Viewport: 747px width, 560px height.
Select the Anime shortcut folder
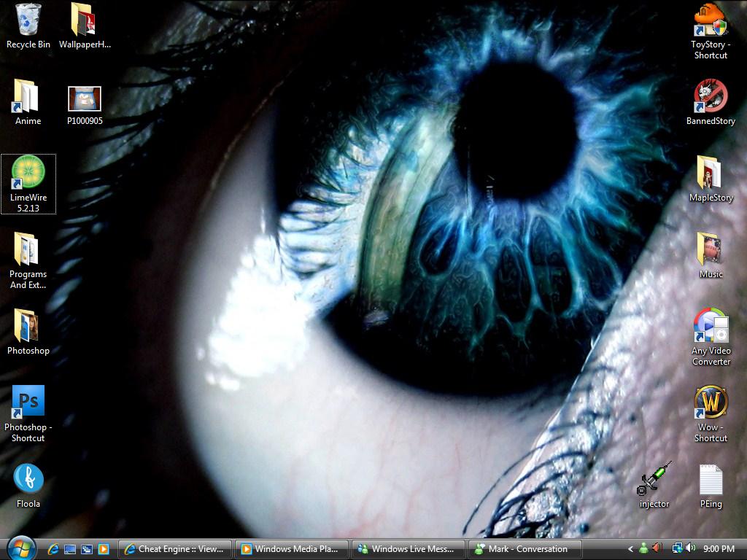point(26,96)
